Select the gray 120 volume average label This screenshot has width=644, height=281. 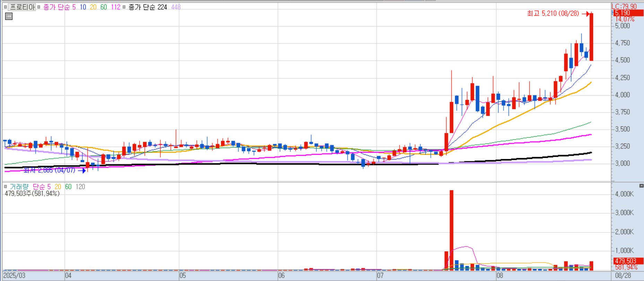tap(80, 187)
